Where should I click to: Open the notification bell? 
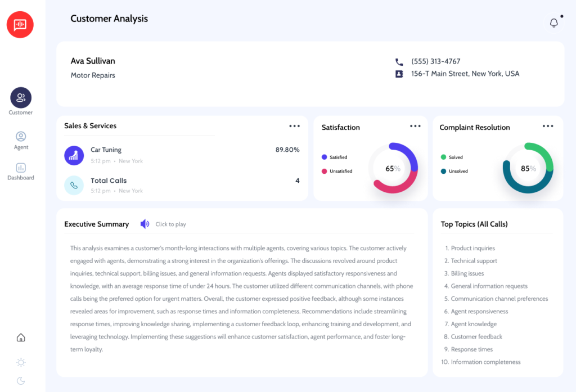click(554, 22)
